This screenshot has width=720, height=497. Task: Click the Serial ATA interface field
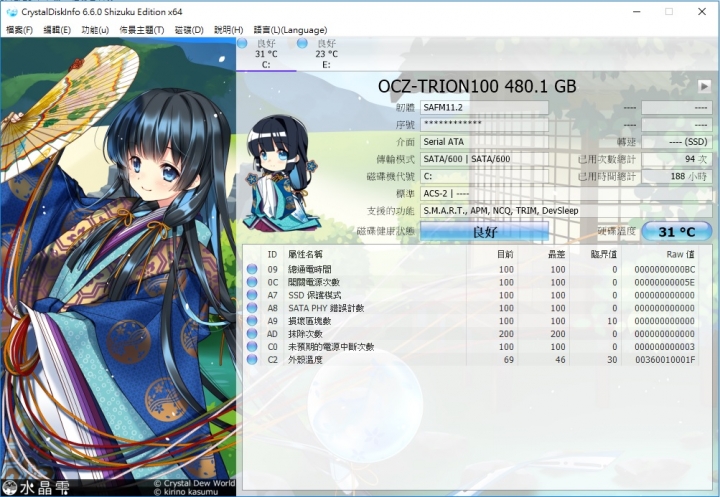point(484,142)
